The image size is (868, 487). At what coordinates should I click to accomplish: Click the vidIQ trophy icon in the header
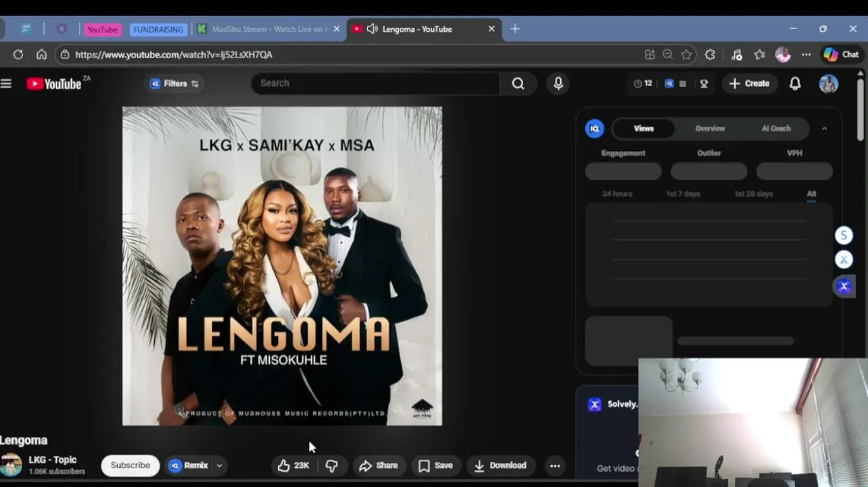click(x=704, y=84)
